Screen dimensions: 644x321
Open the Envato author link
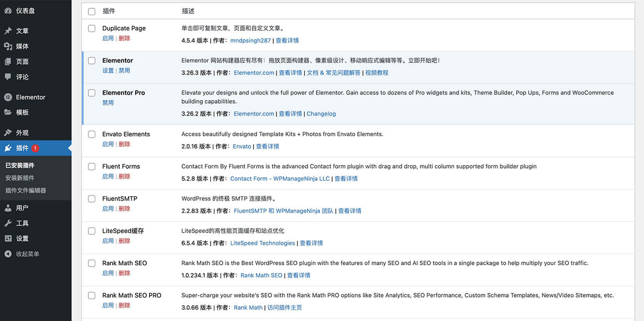pos(242,146)
